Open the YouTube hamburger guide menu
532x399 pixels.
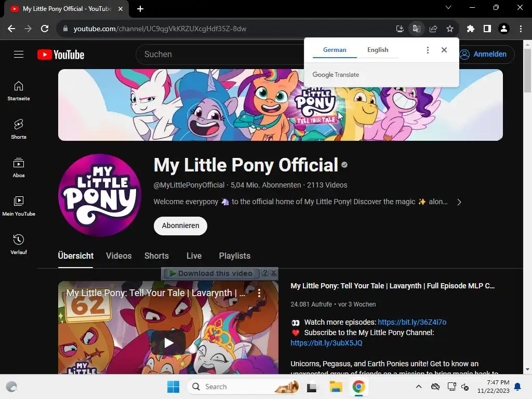[19, 54]
